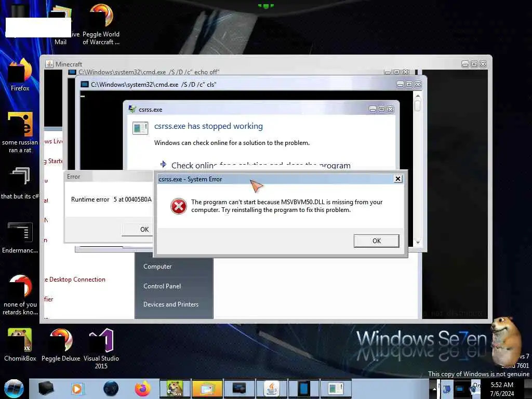Open the clock showing 5:52 AM
The image size is (532, 399).
pos(502,389)
